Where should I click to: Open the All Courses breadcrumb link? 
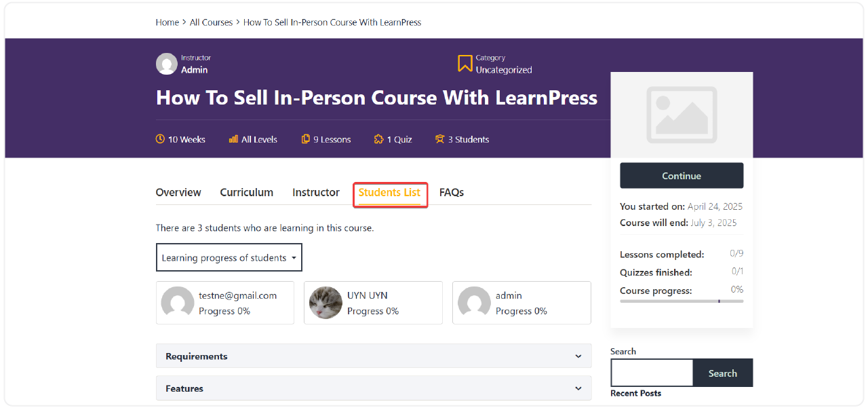[211, 22]
